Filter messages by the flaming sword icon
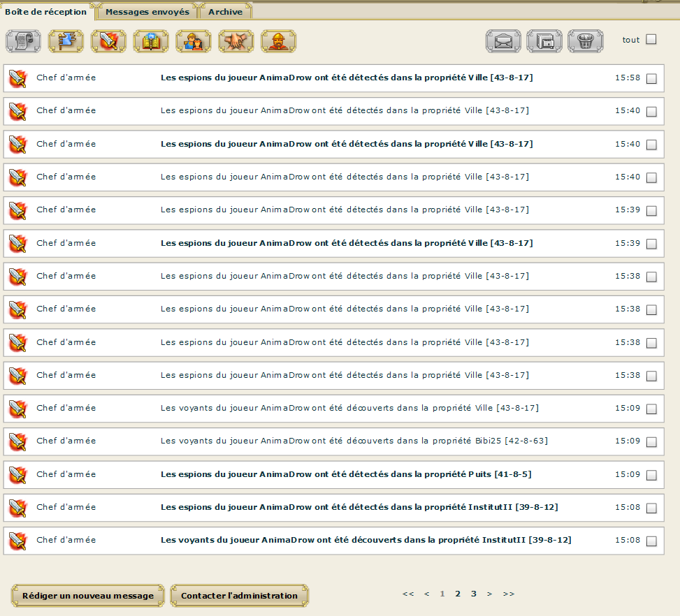This screenshot has width=680, height=616. click(108, 41)
